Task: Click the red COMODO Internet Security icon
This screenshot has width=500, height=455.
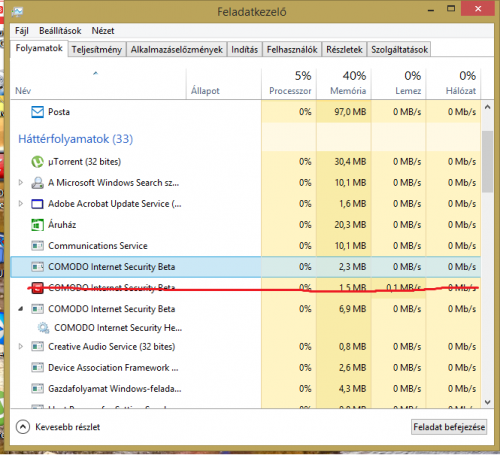Action: [x=37, y=288]
